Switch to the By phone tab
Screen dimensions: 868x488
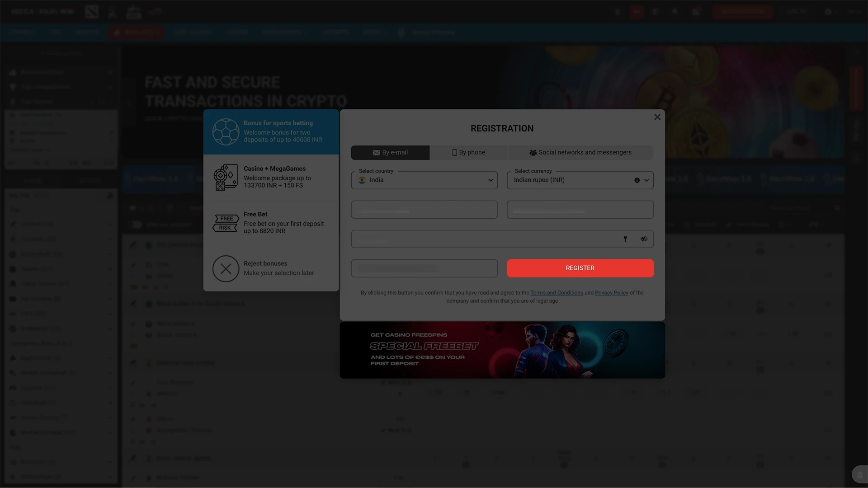(468, 152)
